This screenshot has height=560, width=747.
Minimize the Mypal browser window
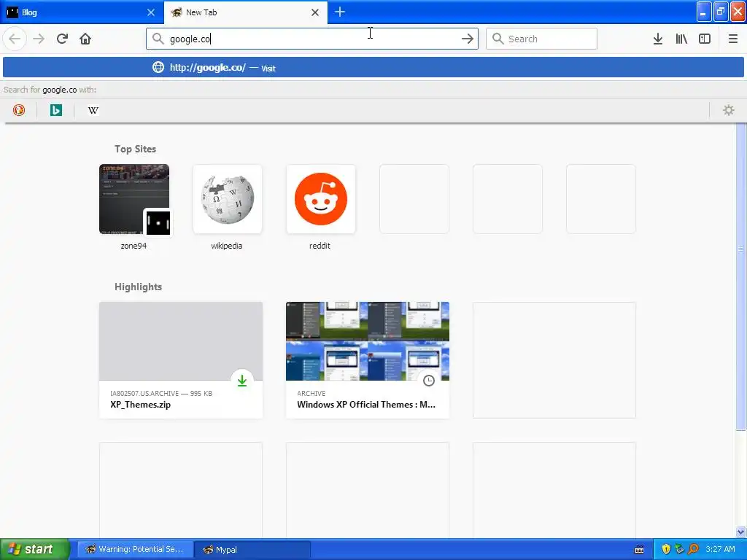pos(704,12)
